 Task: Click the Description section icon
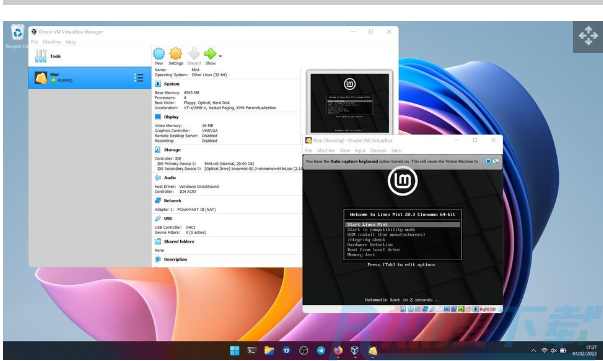(x=158, y=260)
